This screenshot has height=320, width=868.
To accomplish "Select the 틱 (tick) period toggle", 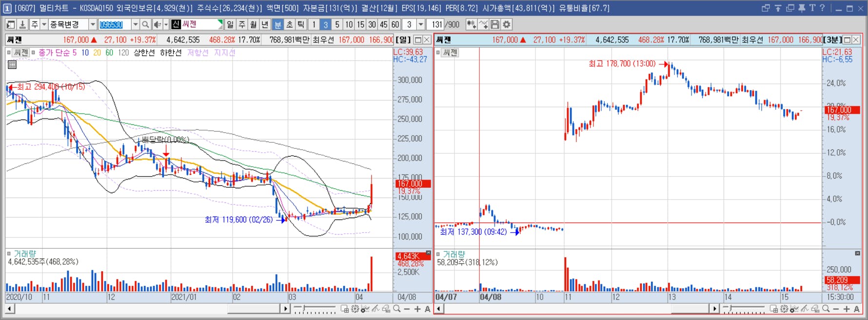I will tap(301, 24).
